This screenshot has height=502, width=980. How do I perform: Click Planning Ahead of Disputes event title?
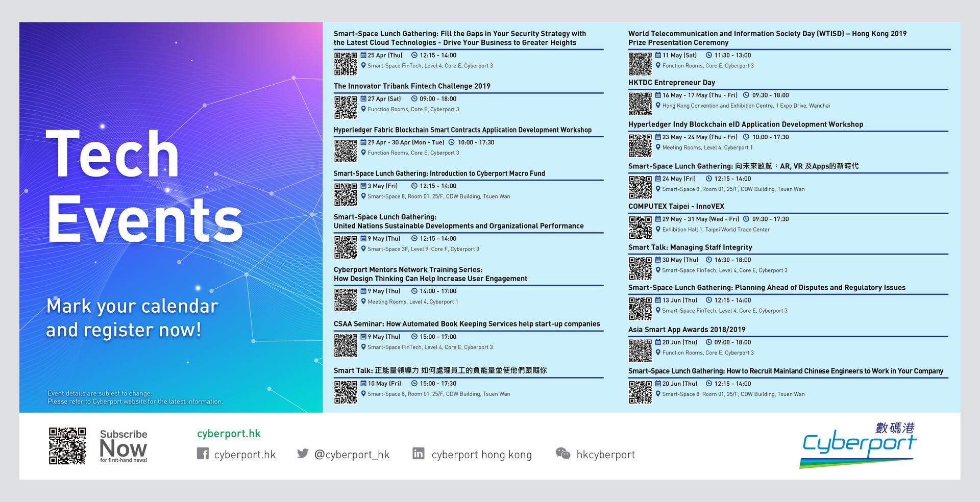[767, 288]
